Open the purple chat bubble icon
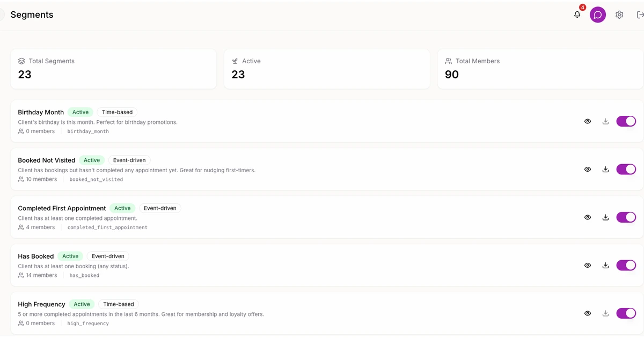Image resolution: width=644 pixels, height=338 pixels. (x=597, y=15)
